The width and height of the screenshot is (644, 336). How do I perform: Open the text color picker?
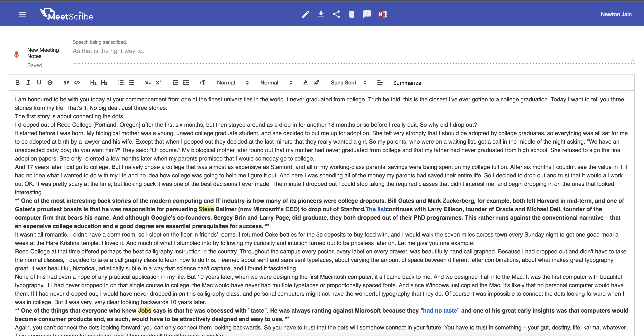306,83
